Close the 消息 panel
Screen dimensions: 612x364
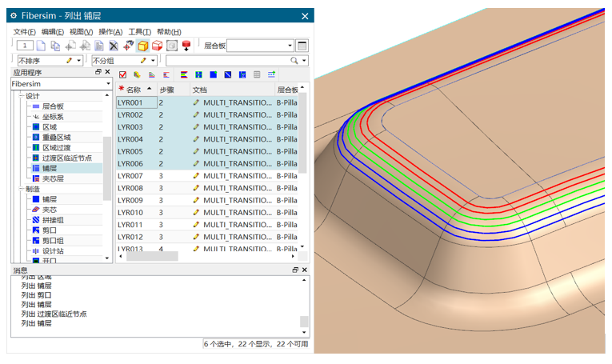305,270
